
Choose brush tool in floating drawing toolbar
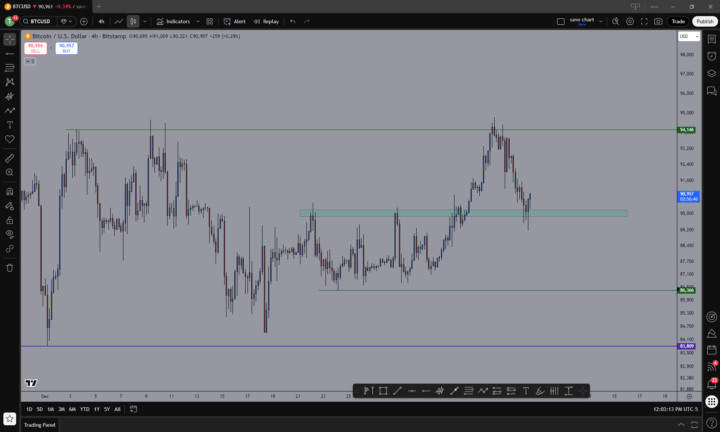tap(540, 391)
